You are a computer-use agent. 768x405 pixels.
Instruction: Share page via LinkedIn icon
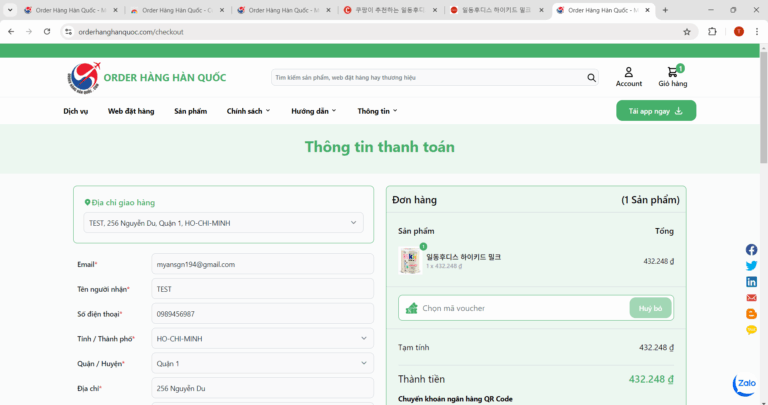coord(751,282)
